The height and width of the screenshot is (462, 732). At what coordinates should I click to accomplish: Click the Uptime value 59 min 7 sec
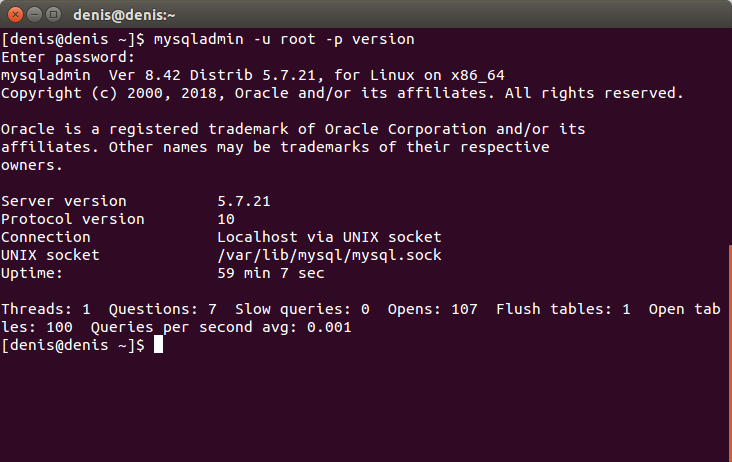271,273
